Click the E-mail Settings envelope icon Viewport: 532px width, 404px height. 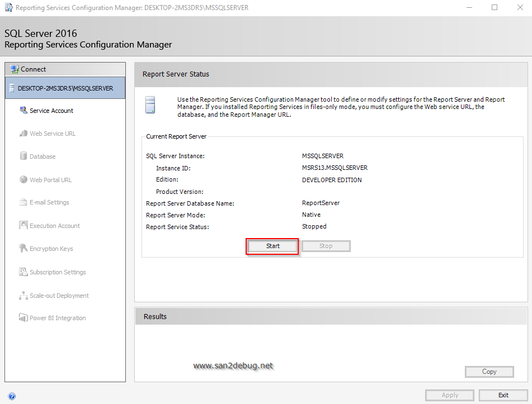23,202
